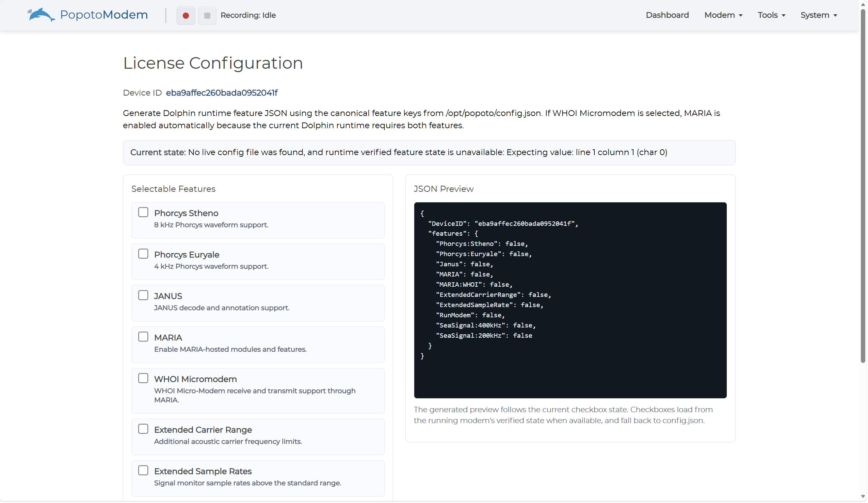Image resolution: width=868 pixels, height=503 pixels.
Task: Click the JSON Preview heading
Action: [444, 189]
